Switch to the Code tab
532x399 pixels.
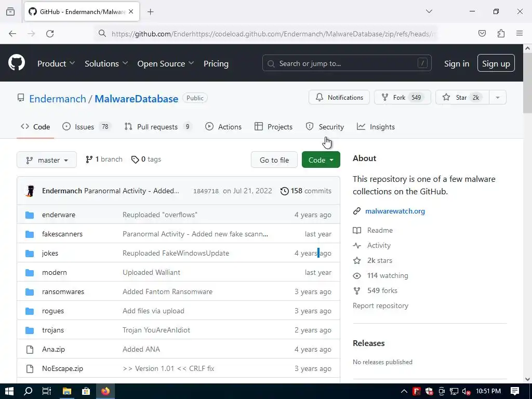click(x=35, y=127)
